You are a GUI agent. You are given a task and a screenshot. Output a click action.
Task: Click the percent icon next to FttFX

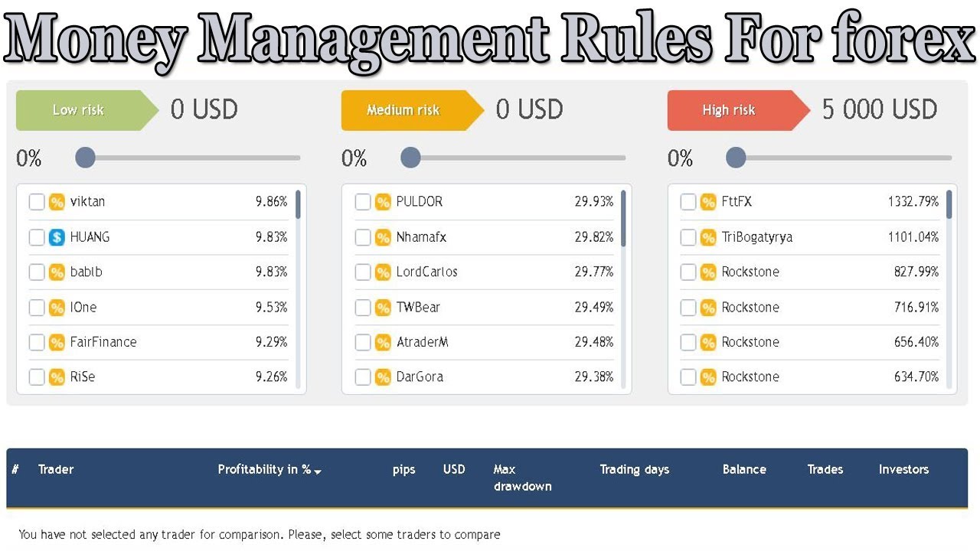pyautogui.click(x=708, y=202)
